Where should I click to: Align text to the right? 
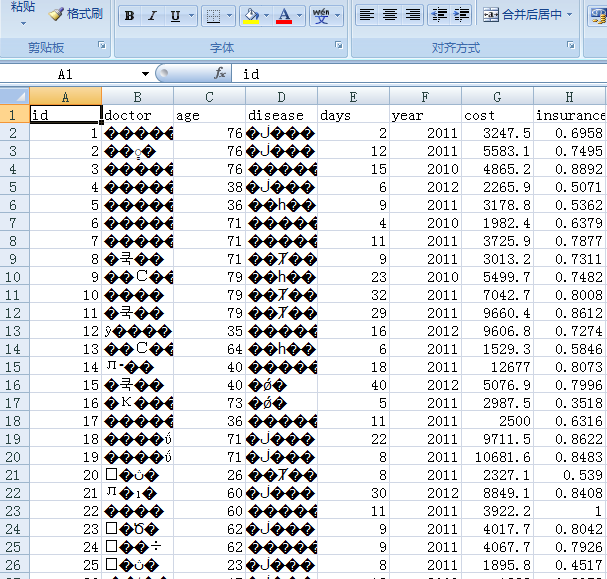tap(412, 15)
